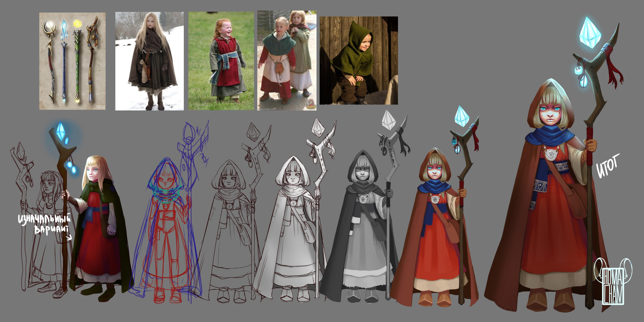The width and height of the screenshot is (644, 322).
Task: Select the blonde girl in snow photo
Action: click(149, 61)
